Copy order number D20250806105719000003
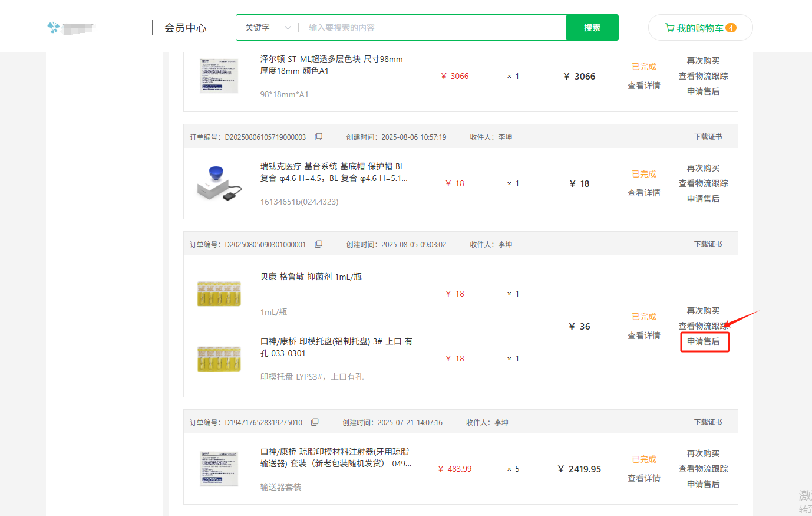The height and width of the screenshot is (516, 812). click(319, 137)
